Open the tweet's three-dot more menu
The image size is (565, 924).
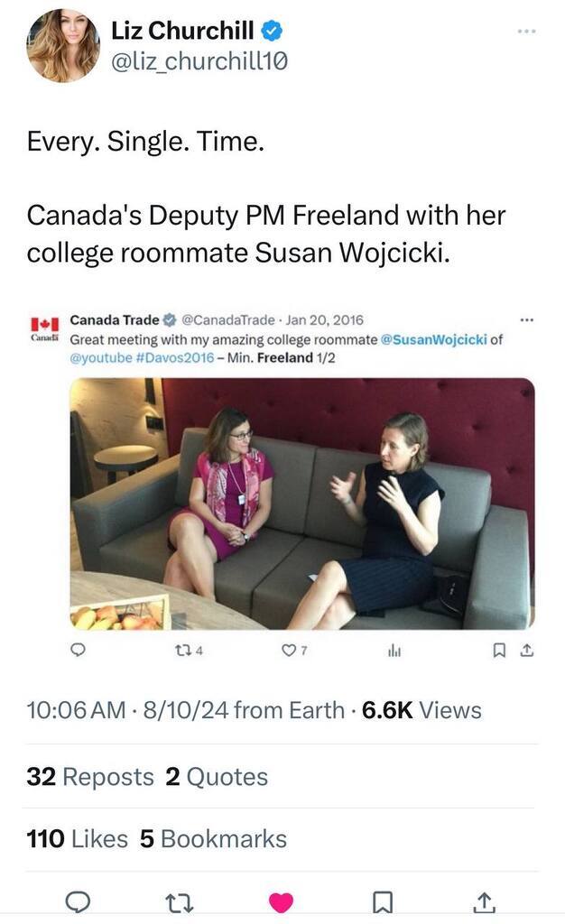click(x=526, y=32)
